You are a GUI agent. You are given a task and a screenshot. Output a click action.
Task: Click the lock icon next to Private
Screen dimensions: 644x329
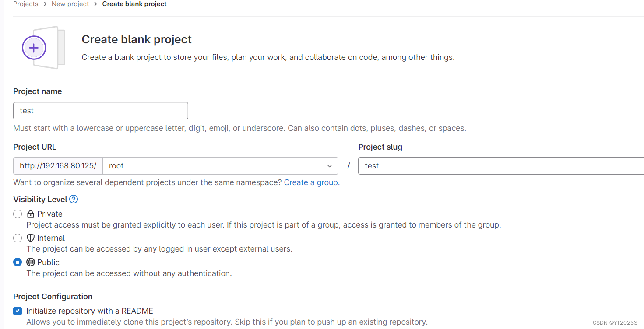click(31, 214)
